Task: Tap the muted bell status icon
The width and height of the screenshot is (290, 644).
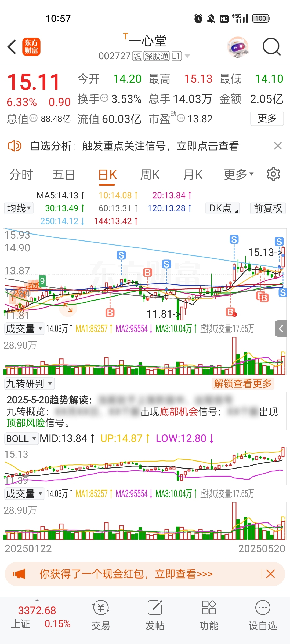Action: tap(211, 19)
